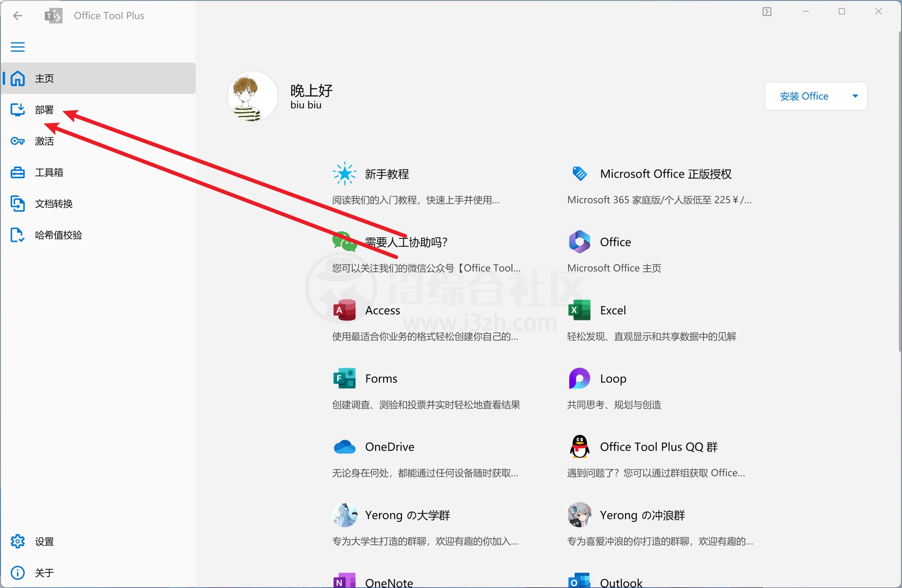Launch the Loop app icon
The width and height of the screenshot is (902, 588).
[579, 379]
